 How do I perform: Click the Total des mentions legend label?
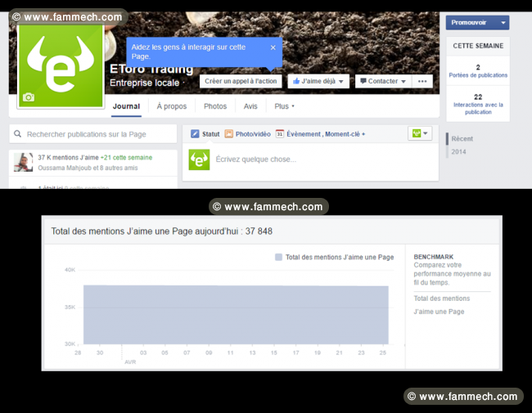tap(340, 258)
